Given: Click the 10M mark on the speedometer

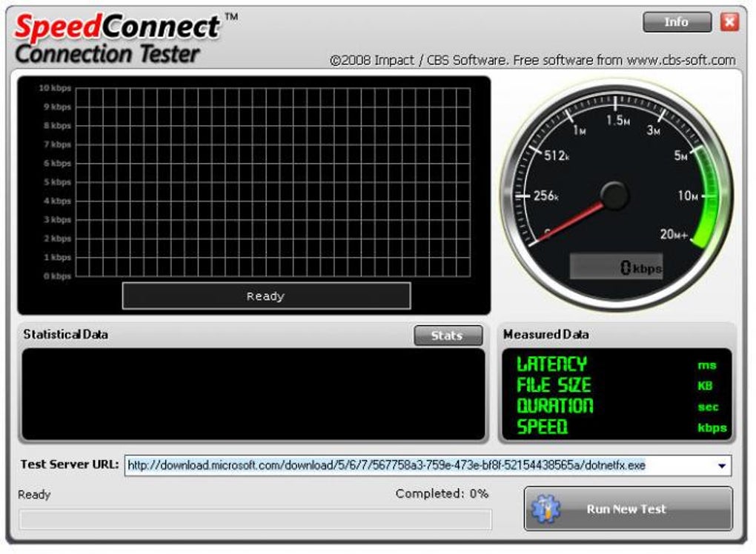Looking at the screenshot, I should click(688, 196).
